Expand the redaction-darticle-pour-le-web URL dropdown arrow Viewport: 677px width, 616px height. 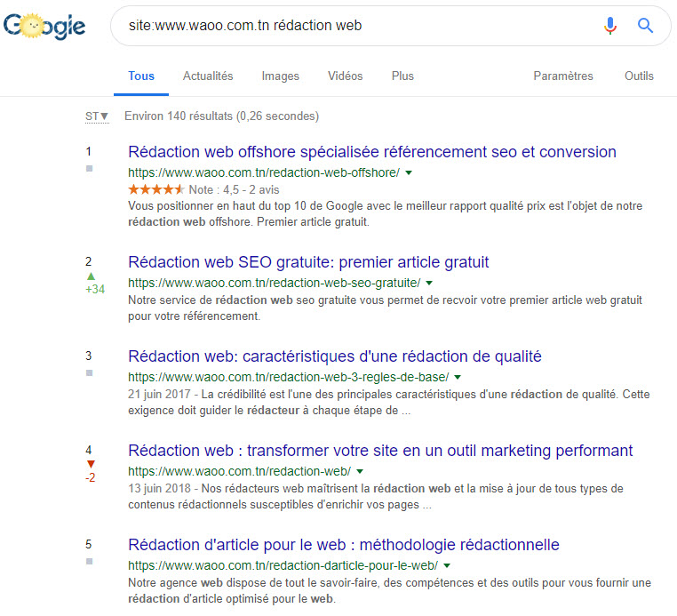447,565
